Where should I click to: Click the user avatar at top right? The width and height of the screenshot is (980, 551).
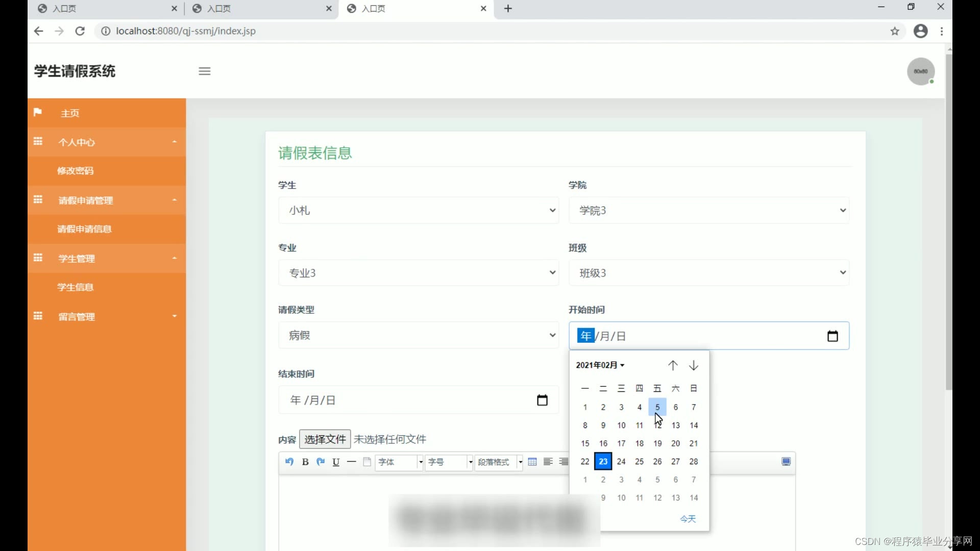920,71
